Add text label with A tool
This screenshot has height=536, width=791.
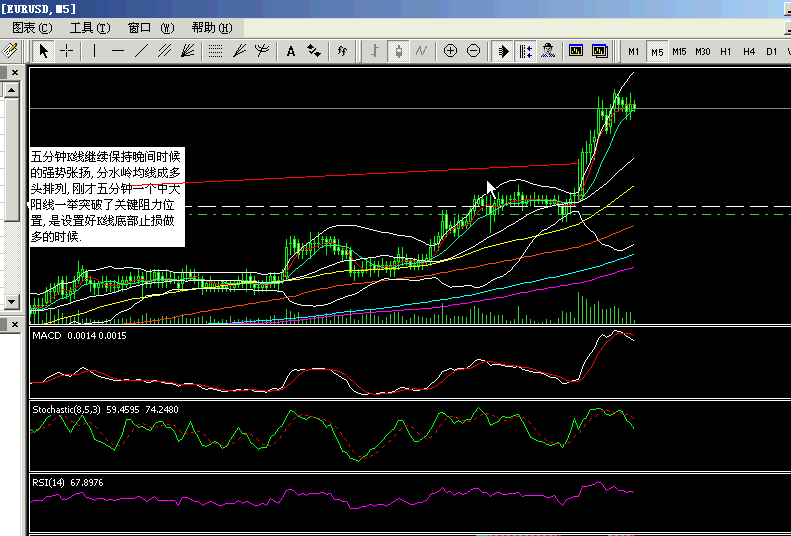(x=291, y=51)
